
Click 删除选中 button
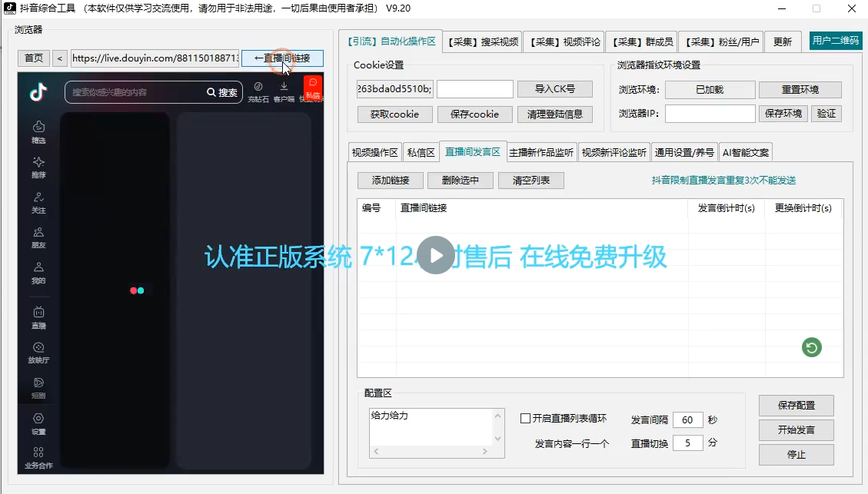pos(460,181)
